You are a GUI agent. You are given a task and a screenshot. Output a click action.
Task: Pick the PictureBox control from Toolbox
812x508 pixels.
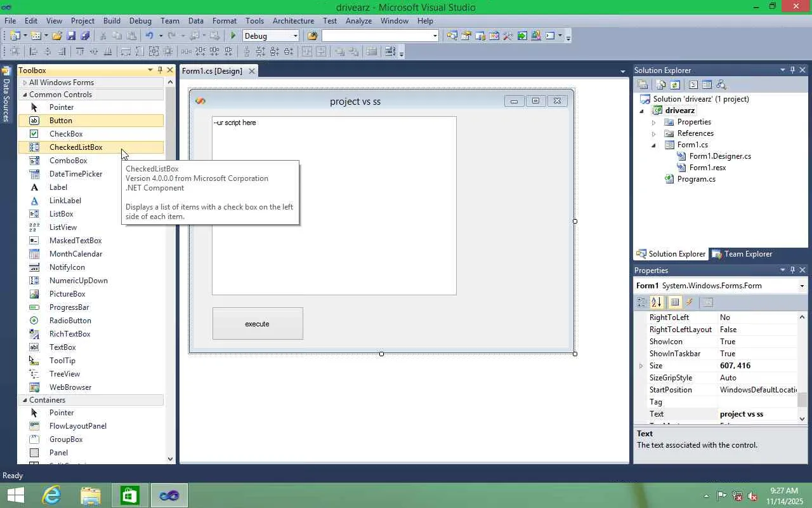pos(91,294)
